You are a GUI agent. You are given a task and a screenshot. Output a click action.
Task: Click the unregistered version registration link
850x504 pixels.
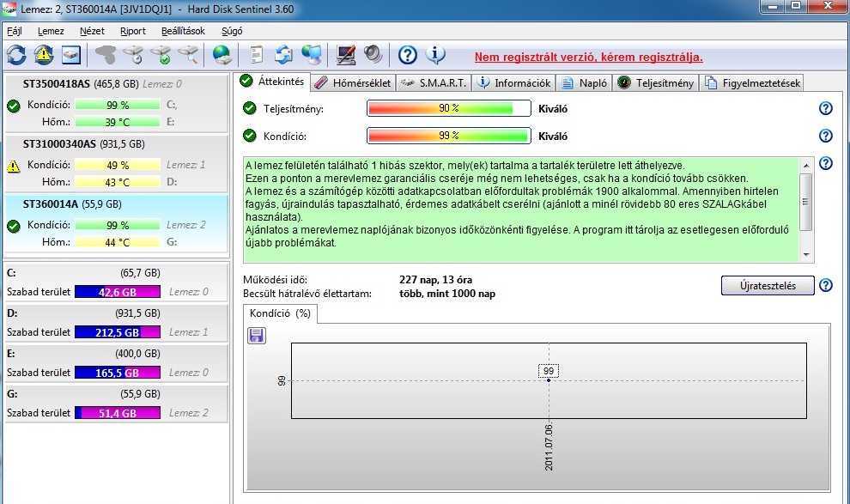coord(589,57)
